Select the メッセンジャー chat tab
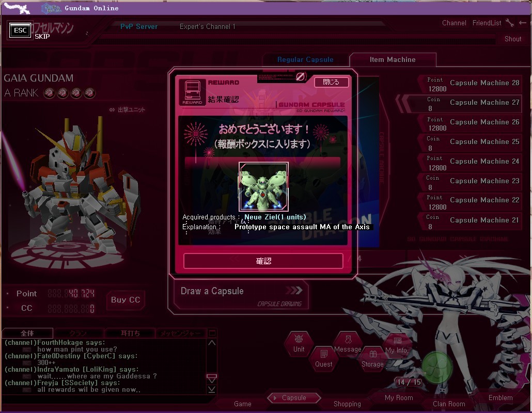 (x=180, y=333)
